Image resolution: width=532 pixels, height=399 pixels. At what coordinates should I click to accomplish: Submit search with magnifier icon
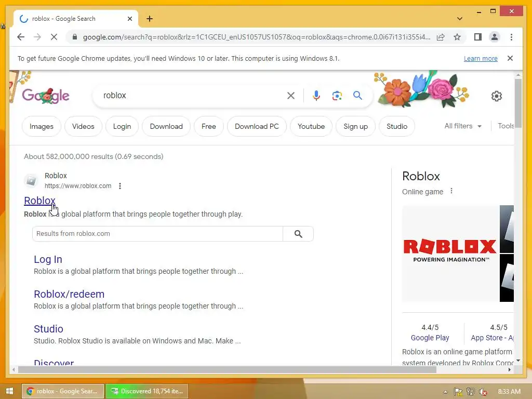[357, 96]
